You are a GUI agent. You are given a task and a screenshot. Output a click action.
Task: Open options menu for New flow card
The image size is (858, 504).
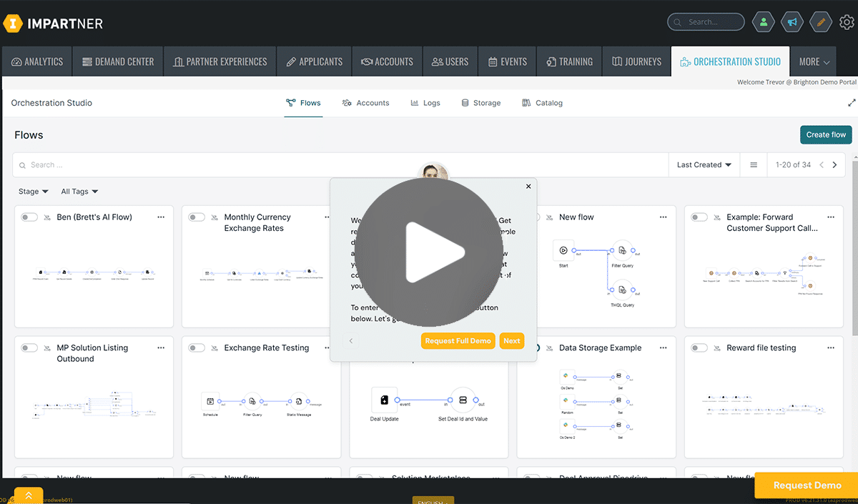point(663,217)
